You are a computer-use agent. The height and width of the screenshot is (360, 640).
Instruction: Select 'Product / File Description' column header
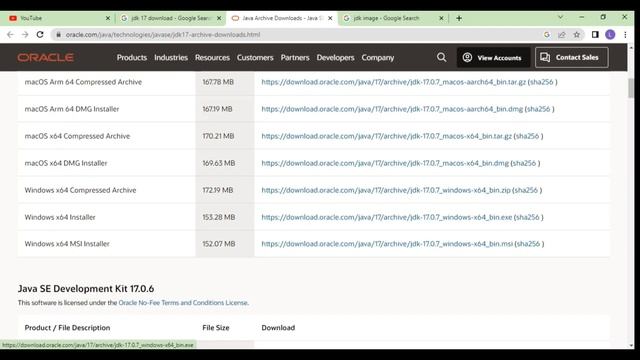click(x=67, y=328)
